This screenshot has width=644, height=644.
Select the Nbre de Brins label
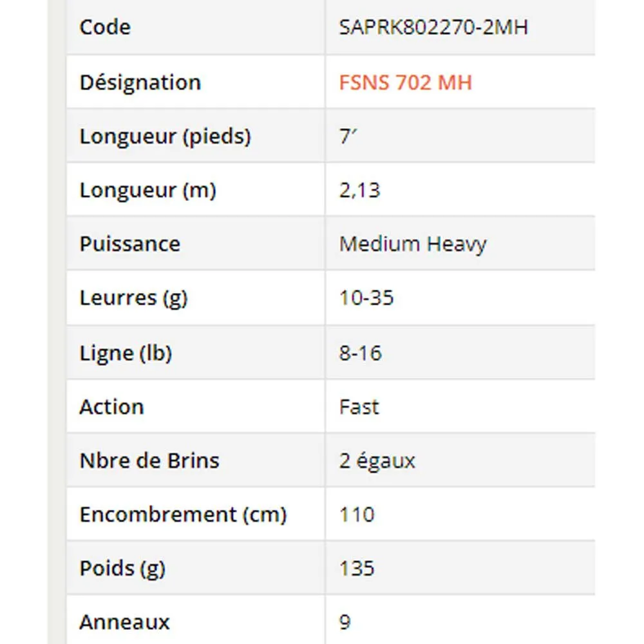149,461
